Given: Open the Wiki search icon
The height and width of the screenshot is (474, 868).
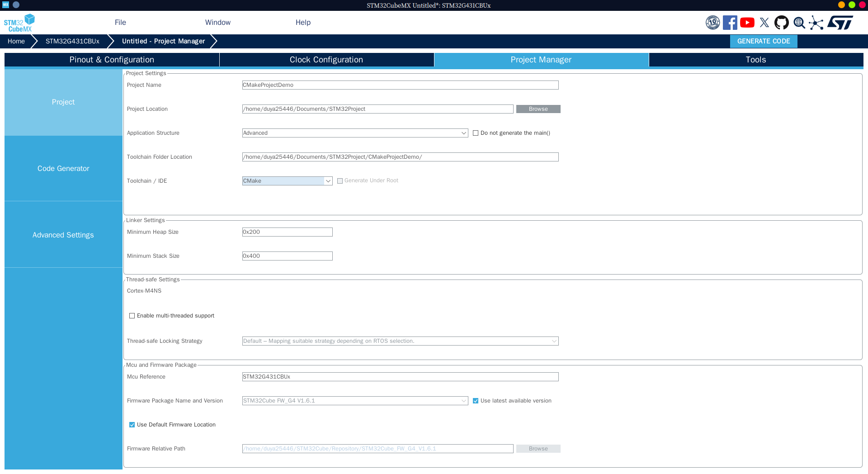Looking at the screenshot, I should [799, 23].
